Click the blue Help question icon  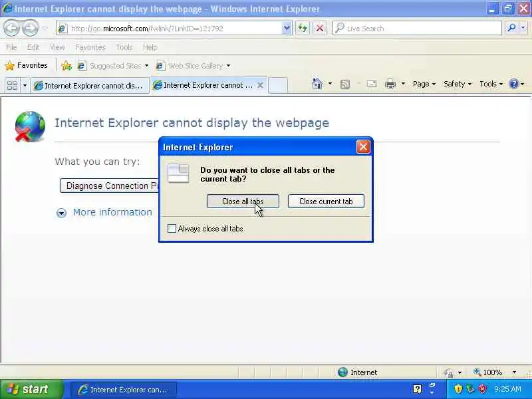514,84
